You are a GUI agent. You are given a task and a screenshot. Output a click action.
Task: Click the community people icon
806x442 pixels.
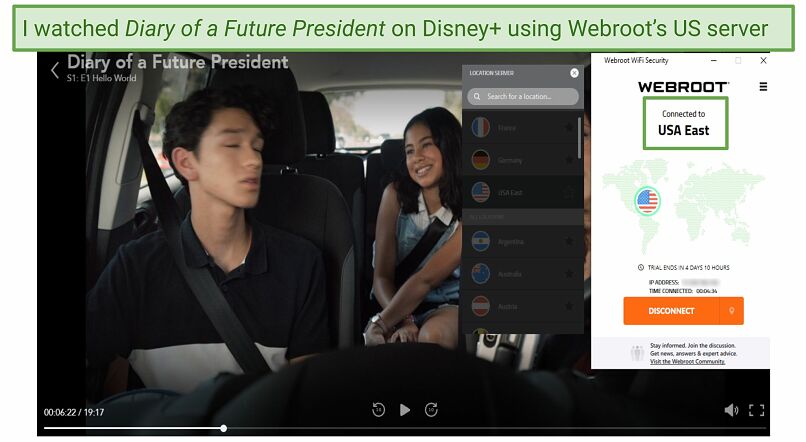pos(637,354)
